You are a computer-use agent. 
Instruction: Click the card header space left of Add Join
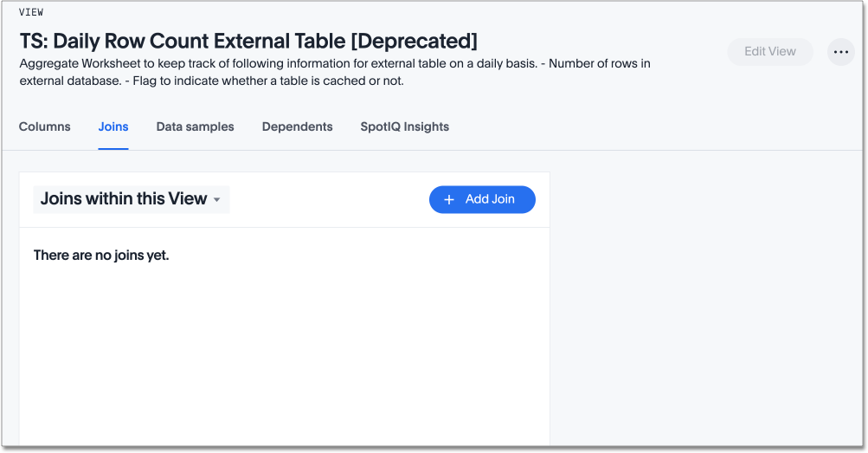click(x=329, y=199)
